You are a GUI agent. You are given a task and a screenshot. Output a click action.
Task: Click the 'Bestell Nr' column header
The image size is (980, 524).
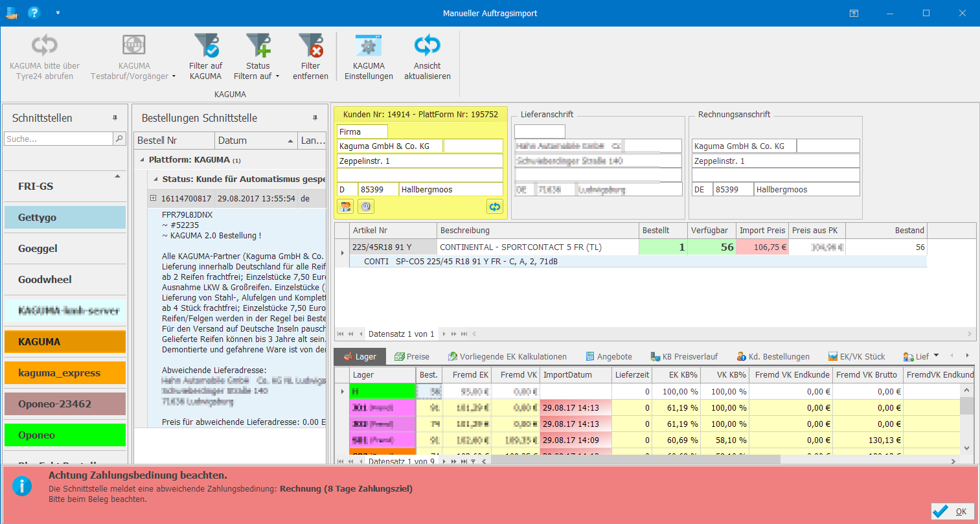tap(175, 141)
